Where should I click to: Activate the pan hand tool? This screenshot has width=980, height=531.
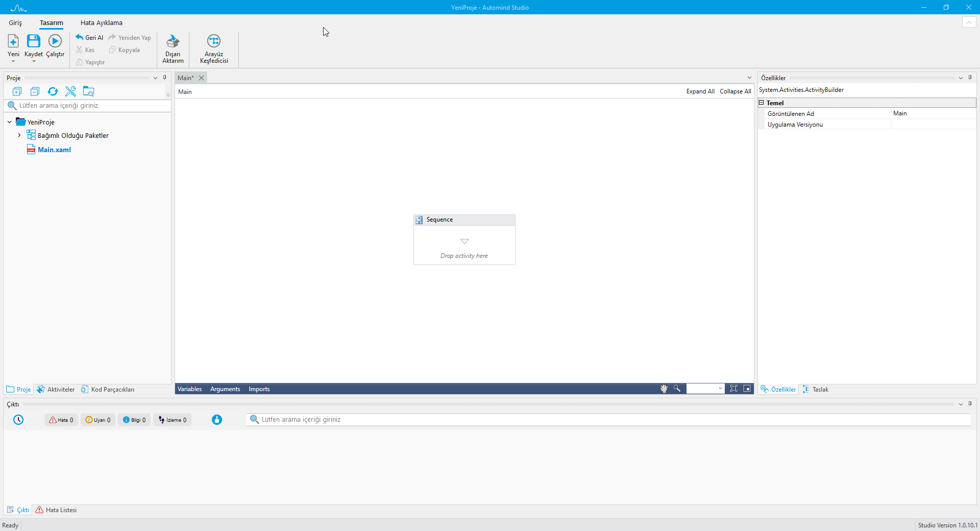pos(664,389)
